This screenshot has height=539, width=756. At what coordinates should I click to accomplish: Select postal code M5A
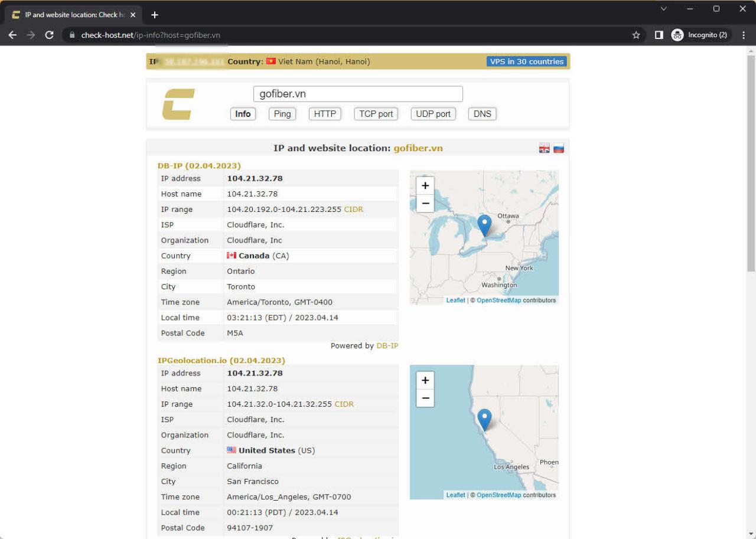pyautogui.click(x=236, y=333)
